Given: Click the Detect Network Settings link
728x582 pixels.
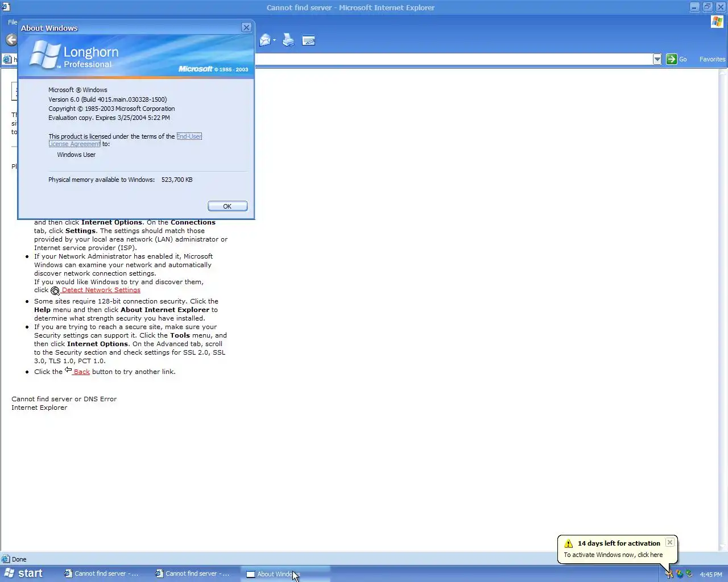Looking at the screenshot, I should click(101, 290).
